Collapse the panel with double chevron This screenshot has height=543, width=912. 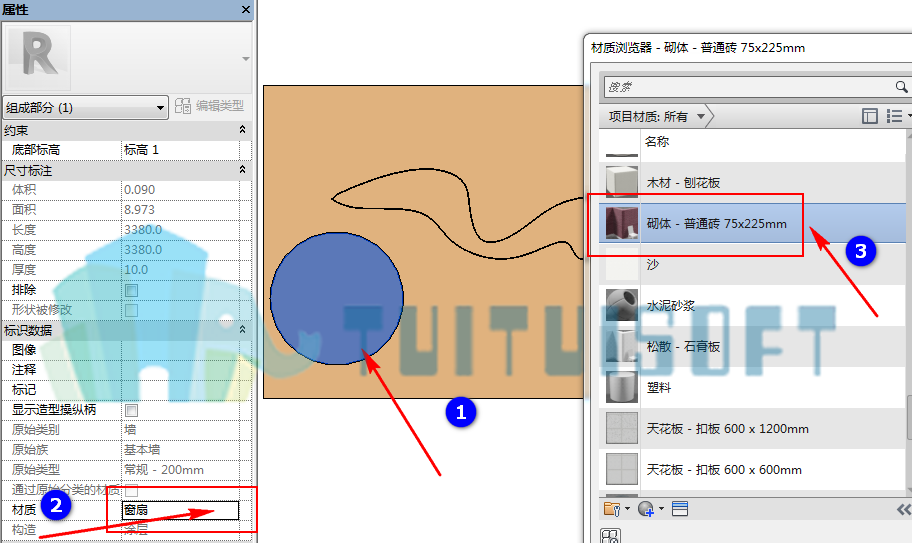[903, 510]
